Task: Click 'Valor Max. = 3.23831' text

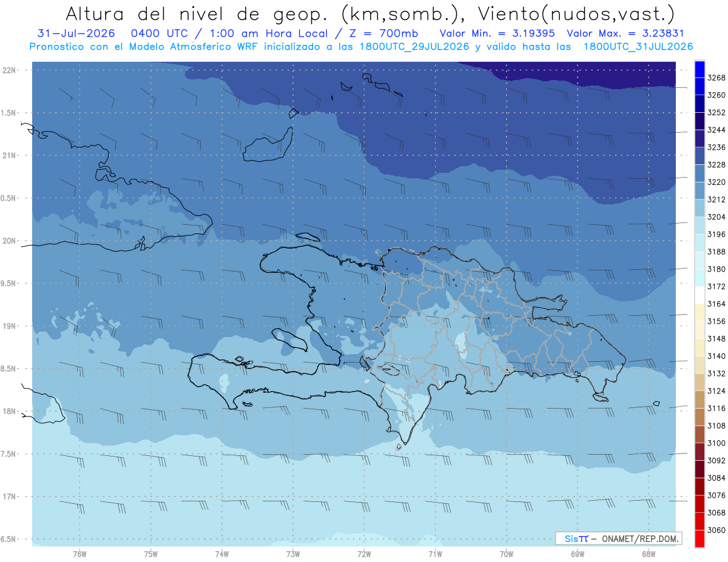Action: [625, 33]
